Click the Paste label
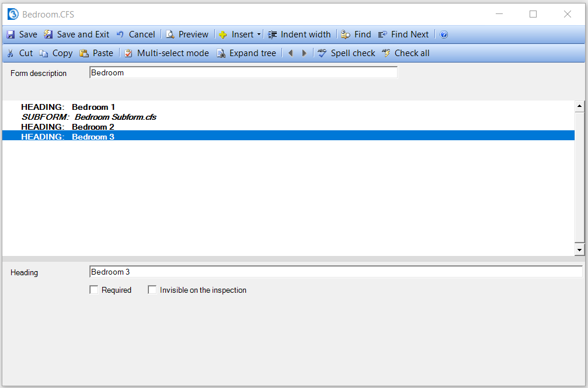This screenshot has width=588, height=388. [103, 53]
